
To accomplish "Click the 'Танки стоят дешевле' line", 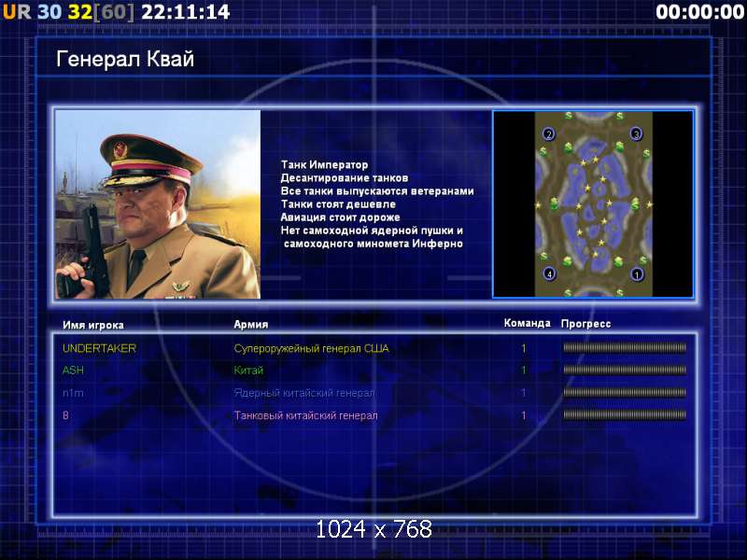I will tap(338, 204).
